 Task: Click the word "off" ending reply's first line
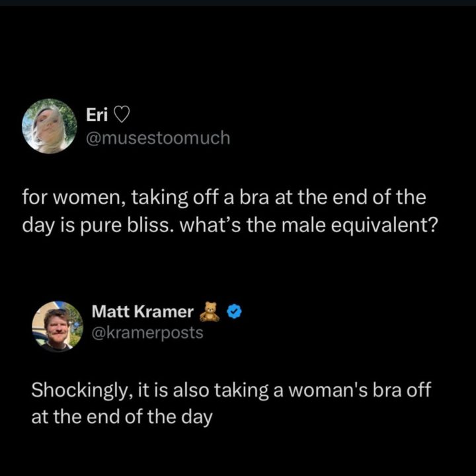tap(418, 390)
